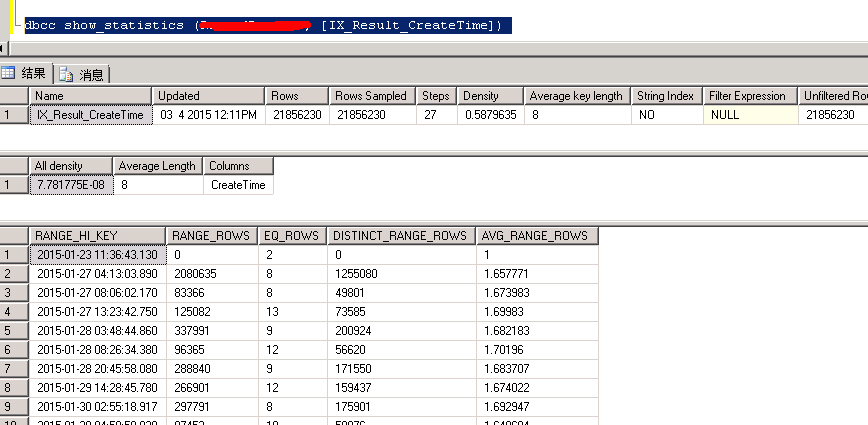Click the 1255080 distinct range rows cell
The width and height of the screenshot is (868, 425).
(x=401, y=274)
